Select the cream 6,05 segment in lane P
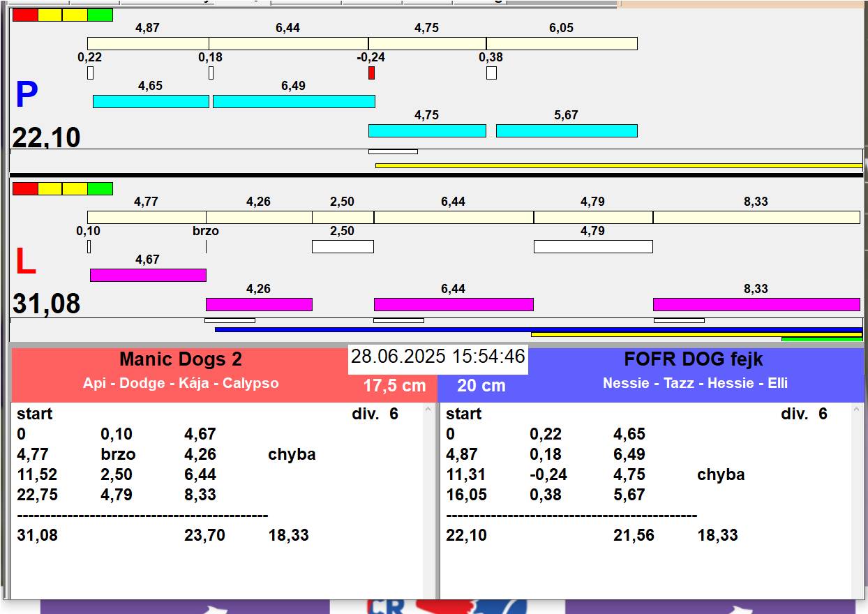 pos(562,43)
